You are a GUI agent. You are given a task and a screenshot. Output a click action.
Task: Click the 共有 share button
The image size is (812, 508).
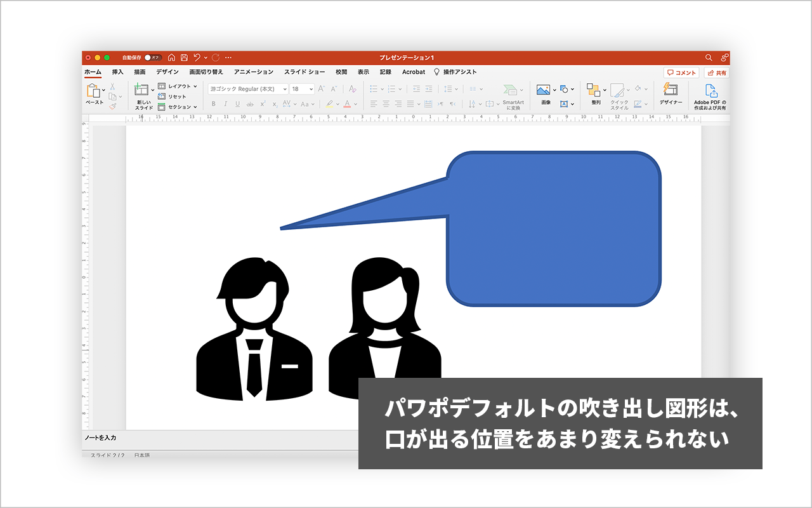pos(716,73)
